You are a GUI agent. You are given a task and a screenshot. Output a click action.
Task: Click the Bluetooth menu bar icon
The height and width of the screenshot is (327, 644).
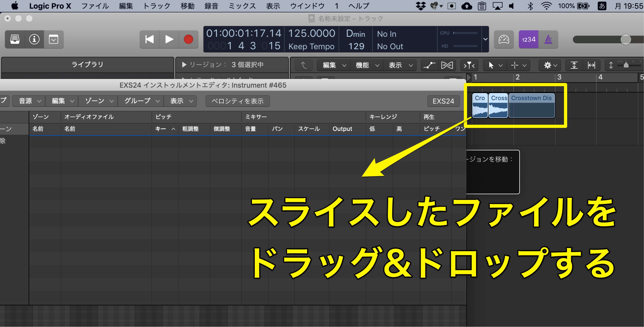tap(530, 6)
